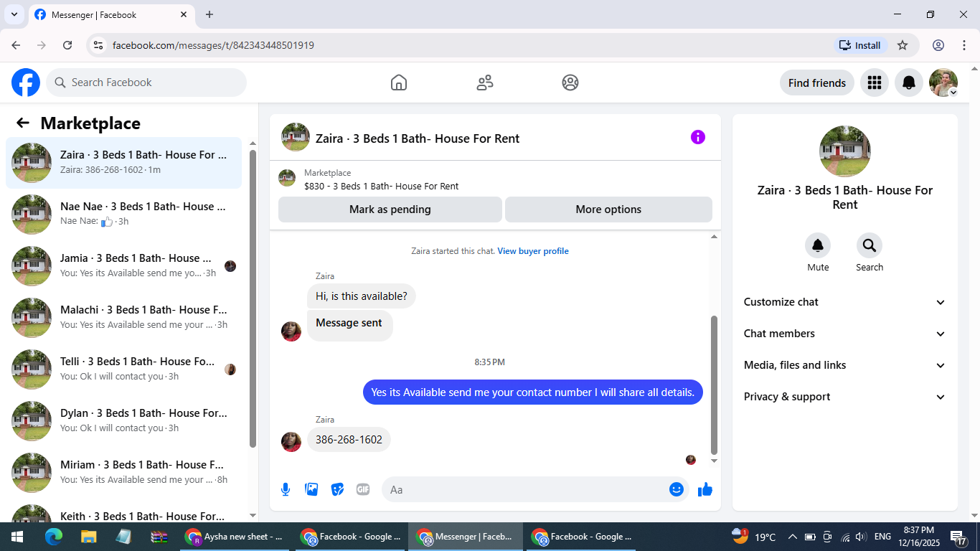Open the Malachi conversation
Screen dimensions: 980x551
coord(124,318)
